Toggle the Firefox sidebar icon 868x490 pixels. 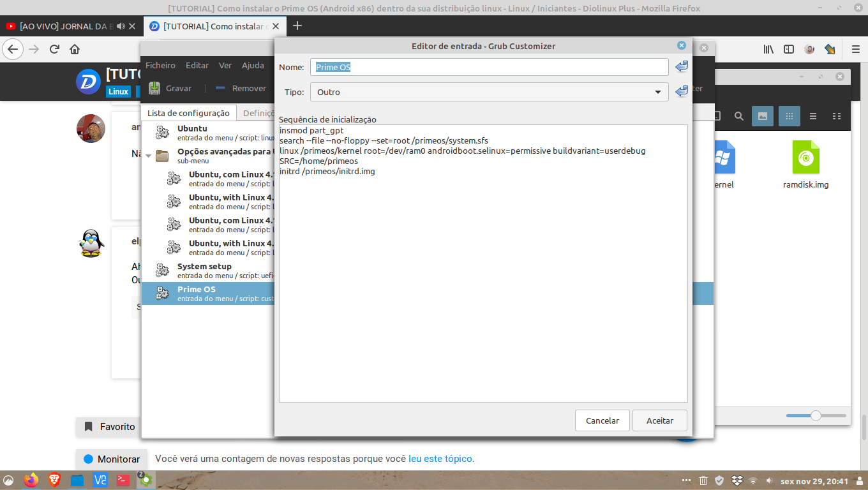[789, 49]
